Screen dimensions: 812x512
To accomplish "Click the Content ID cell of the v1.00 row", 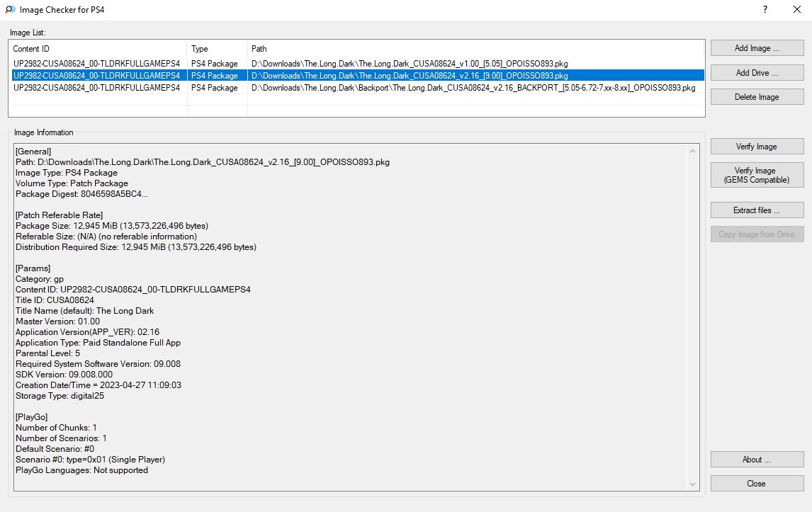I will (97, 64).
